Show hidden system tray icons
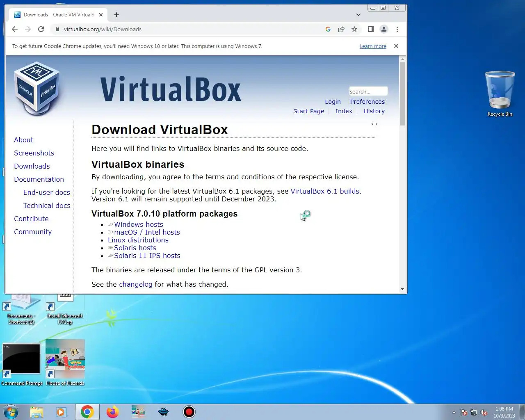 click(454, 412)
